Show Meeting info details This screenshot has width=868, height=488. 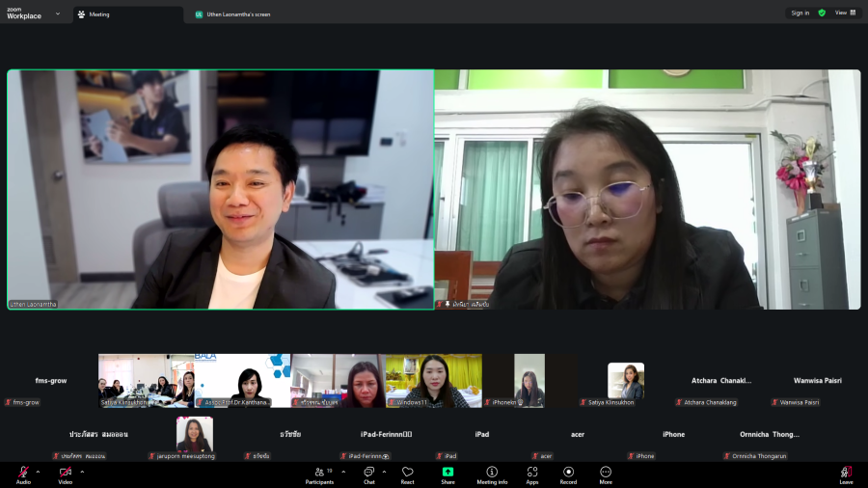(492, 474)
